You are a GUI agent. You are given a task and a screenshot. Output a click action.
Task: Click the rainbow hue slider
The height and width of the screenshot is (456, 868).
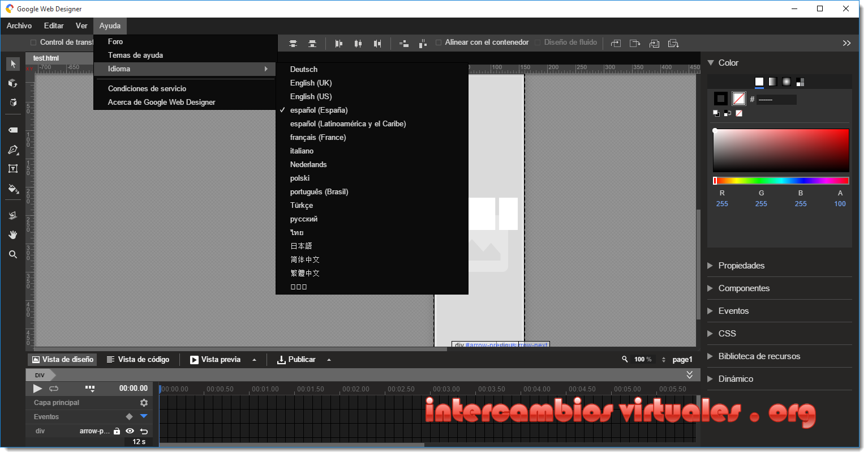point(781,181)
